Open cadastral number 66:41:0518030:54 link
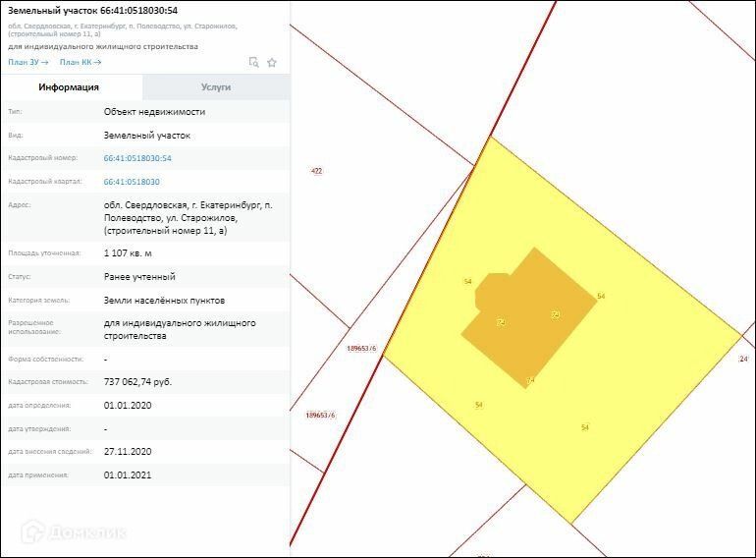756x558 pixels. point(137,158)
